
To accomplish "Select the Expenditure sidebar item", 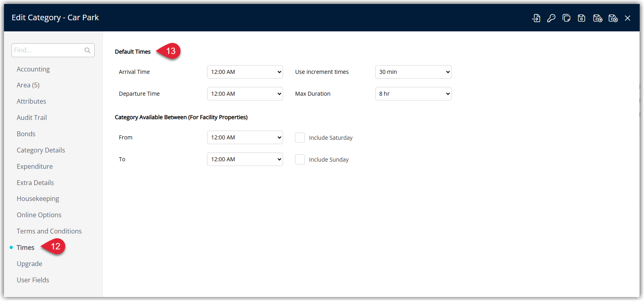I will click(35, 166).
